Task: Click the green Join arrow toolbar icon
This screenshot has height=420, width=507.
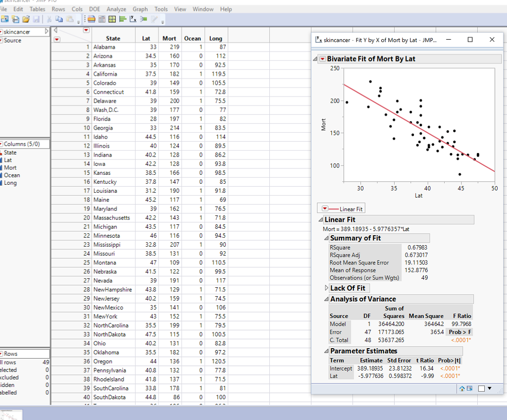Action: point(143,19)
